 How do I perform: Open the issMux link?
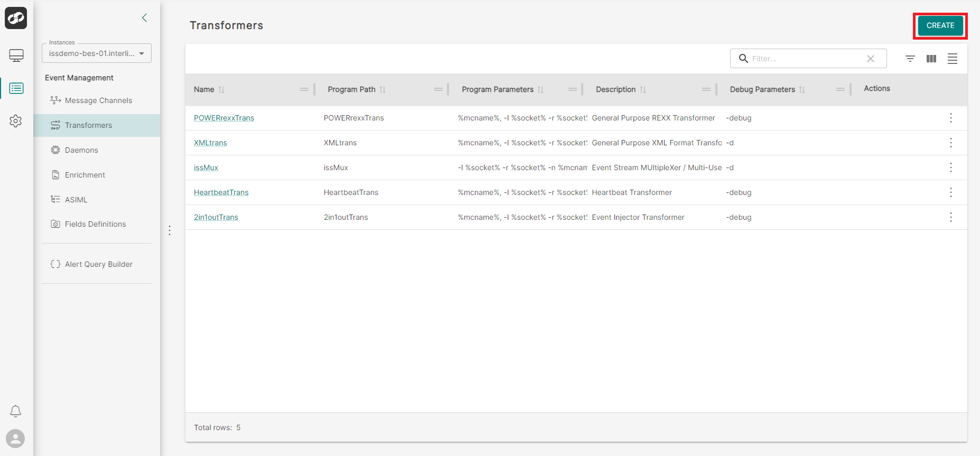point(206,167)
